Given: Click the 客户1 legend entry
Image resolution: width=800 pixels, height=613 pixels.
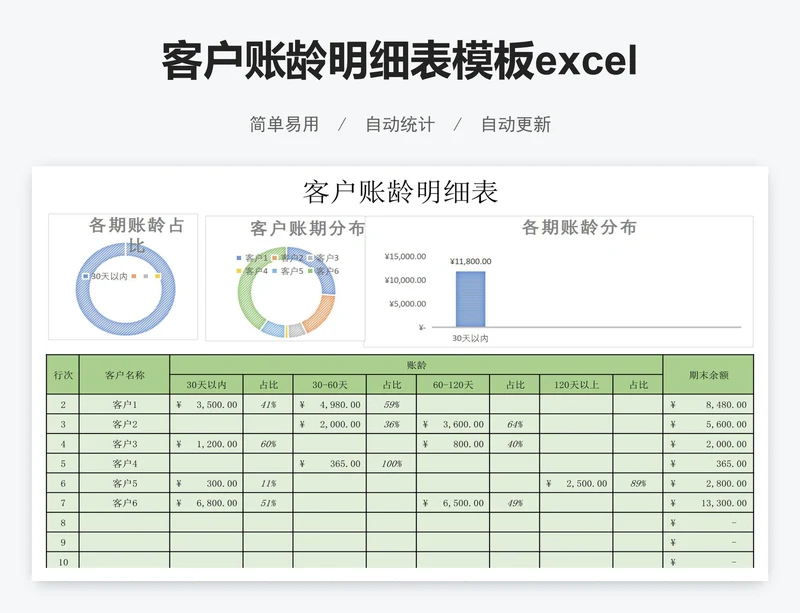Looking at the screenshot, I should click(252, 258).
